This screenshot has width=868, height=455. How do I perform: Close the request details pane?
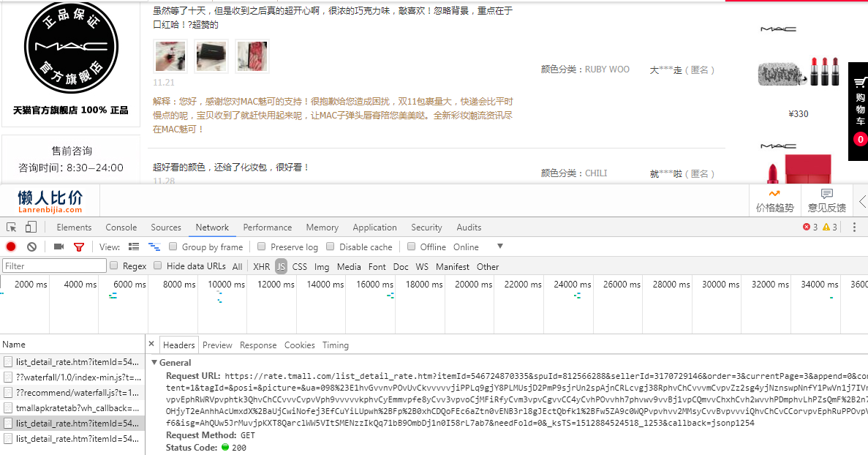pyautogui.click(x=151, y=345)
